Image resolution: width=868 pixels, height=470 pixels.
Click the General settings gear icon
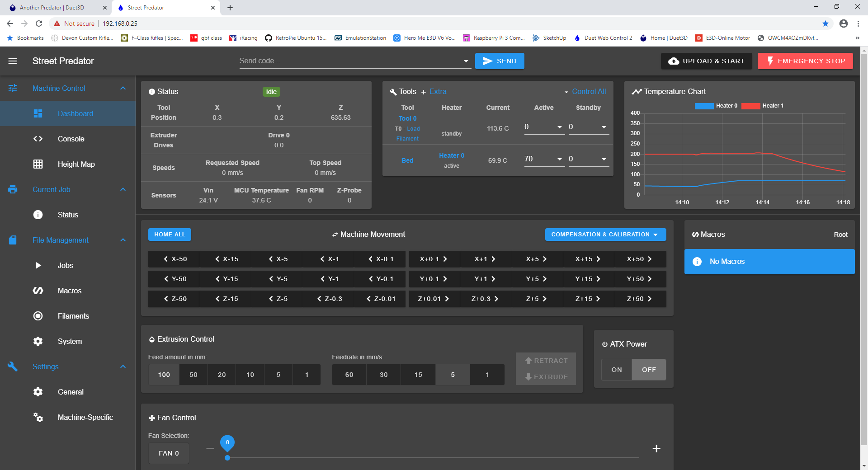click(38, 392)
